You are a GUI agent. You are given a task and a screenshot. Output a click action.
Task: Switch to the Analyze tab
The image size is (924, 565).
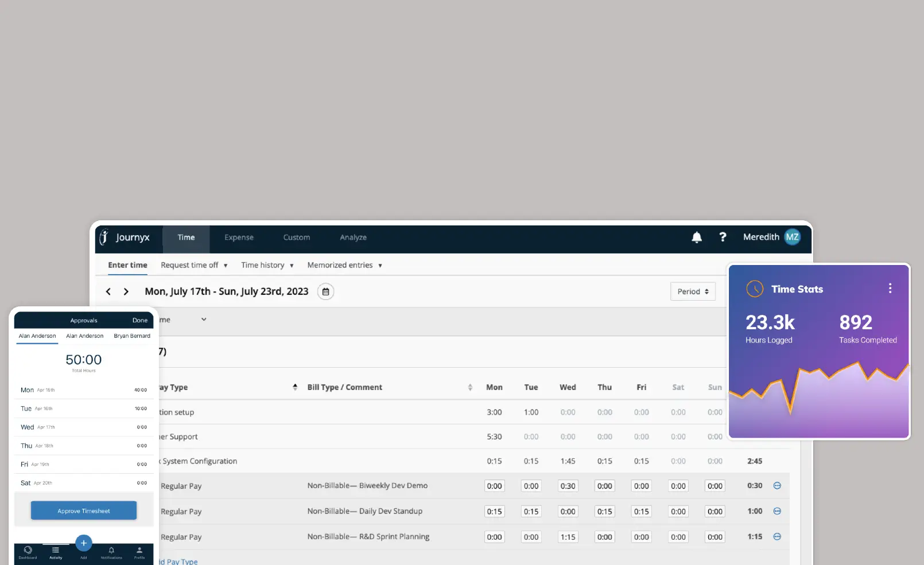tap(352, 237)
